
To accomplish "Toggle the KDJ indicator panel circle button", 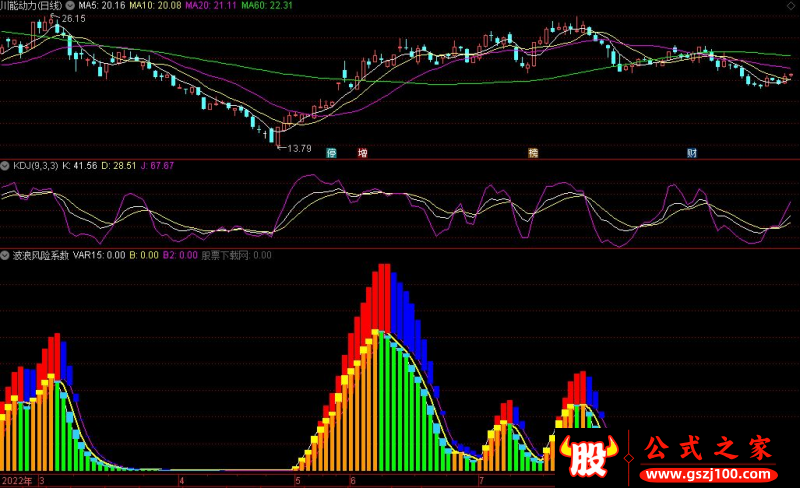I will point(5,165).
